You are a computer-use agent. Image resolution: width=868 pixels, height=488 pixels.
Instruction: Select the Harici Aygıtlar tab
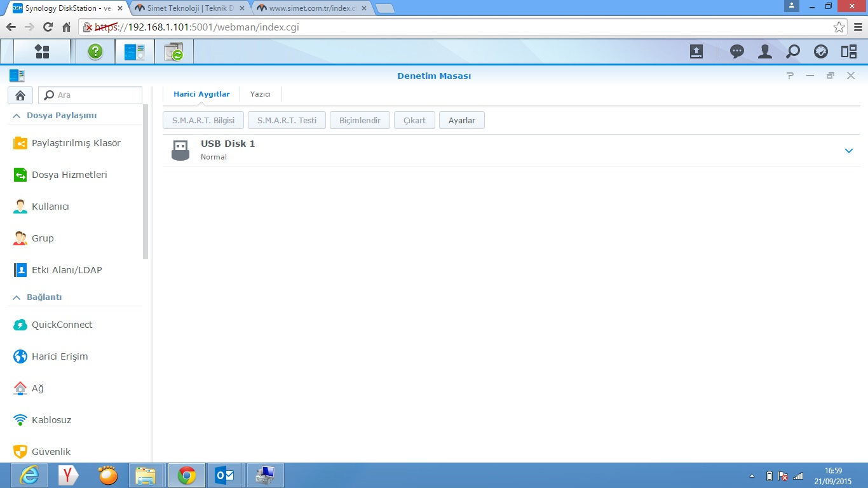click(201, 94)
